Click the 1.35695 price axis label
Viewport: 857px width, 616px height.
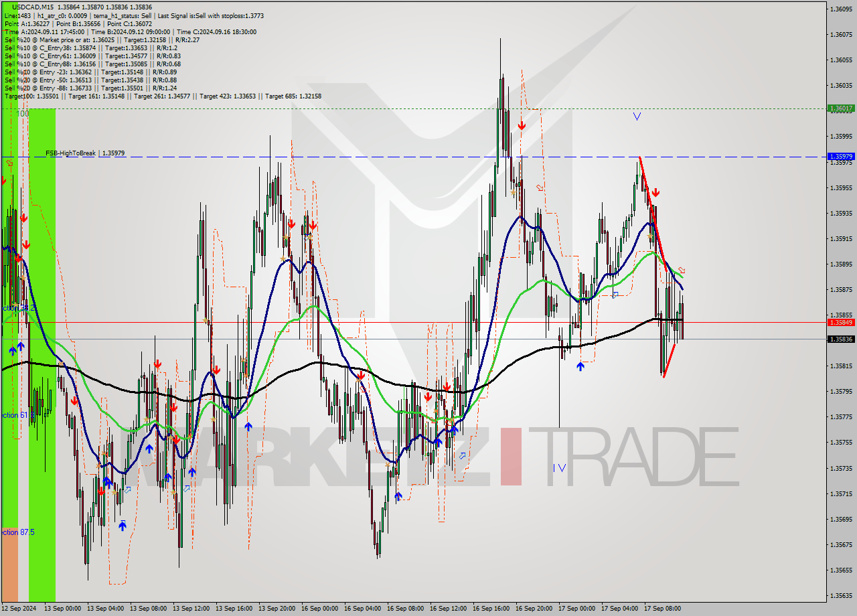[x=841, y=519]
